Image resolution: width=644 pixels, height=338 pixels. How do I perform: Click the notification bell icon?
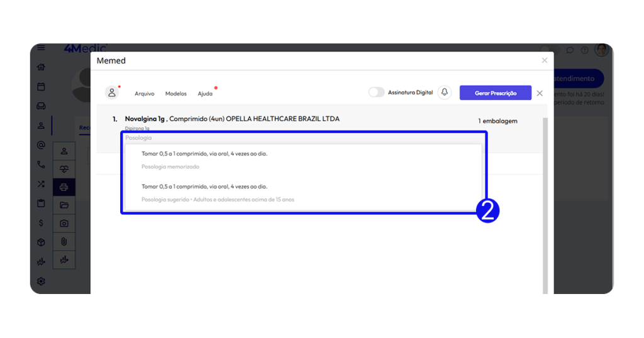[x=445, y=92]
